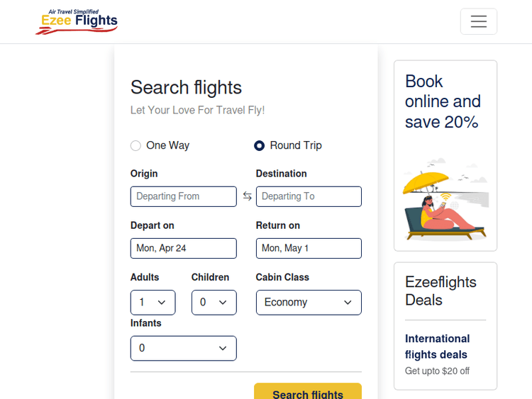Open the Cabin Class Economy dropdown

point(308,303)
